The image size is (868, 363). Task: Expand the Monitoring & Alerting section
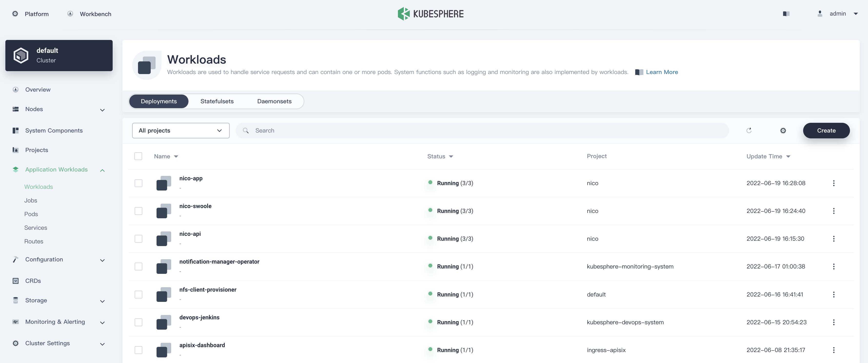point(102,323)
